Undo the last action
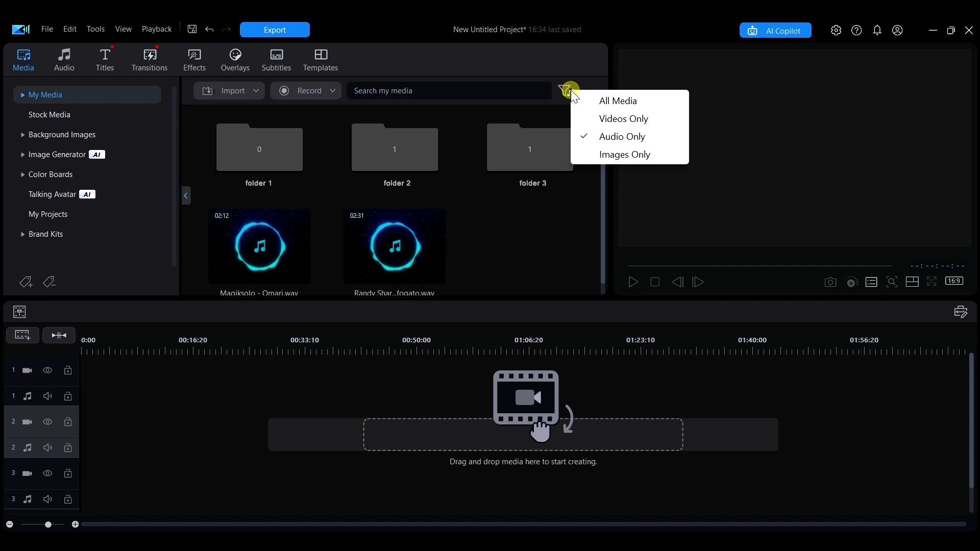This screenshot has height=551, width=980. tap(209, 30)
